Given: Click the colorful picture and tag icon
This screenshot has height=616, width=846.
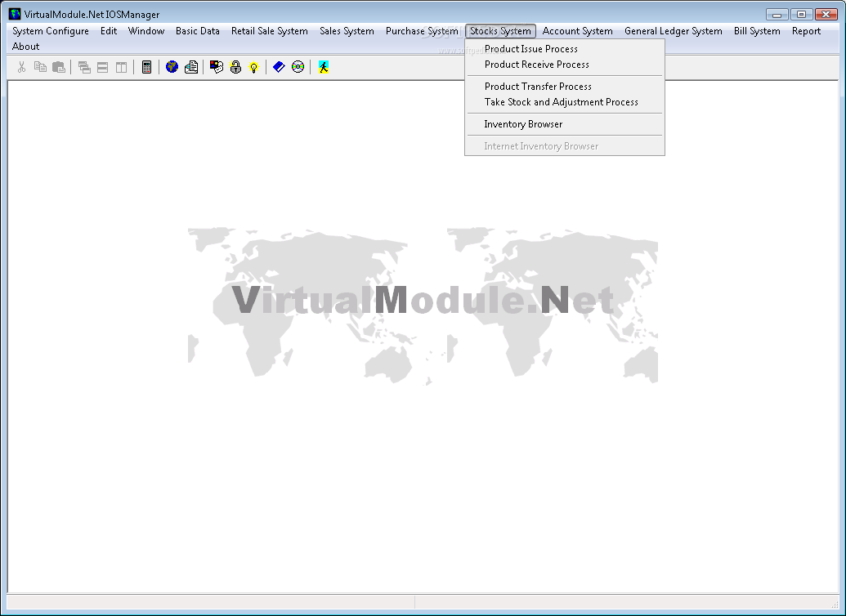Looking at the screenshot, I should (217, 67).
